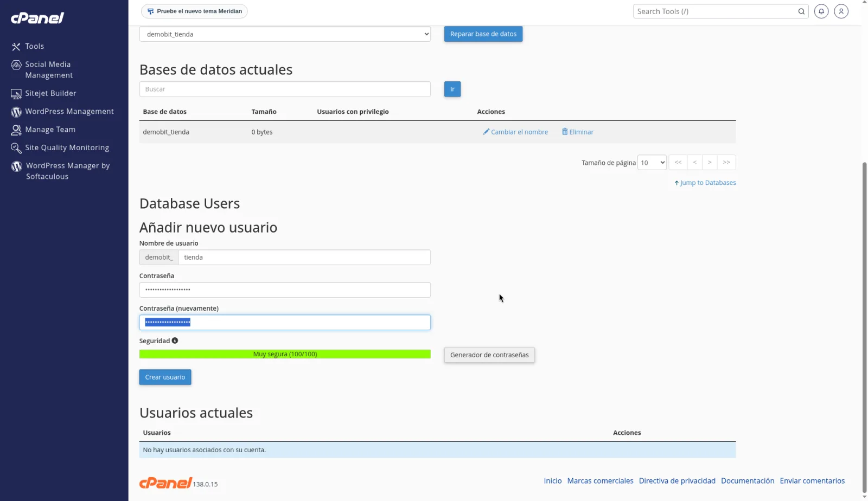868x501 pixels.
Task: Open Social Media Management icon
Action: click(x=16, y=65)
